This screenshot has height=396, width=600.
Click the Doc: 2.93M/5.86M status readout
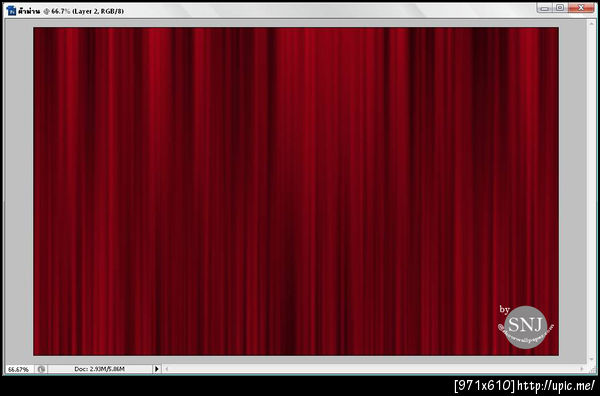click(x=99, y=369)
